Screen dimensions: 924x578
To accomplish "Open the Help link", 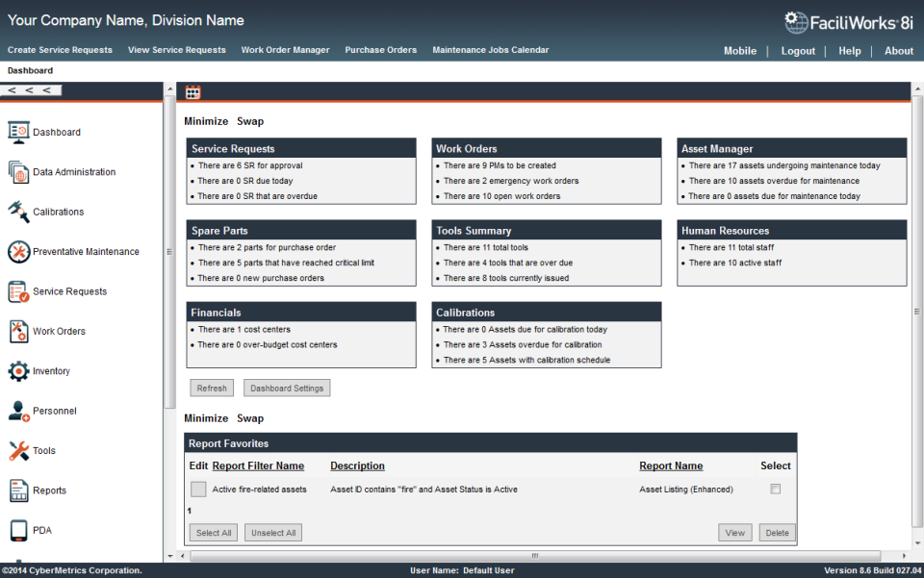I will 850,51.
